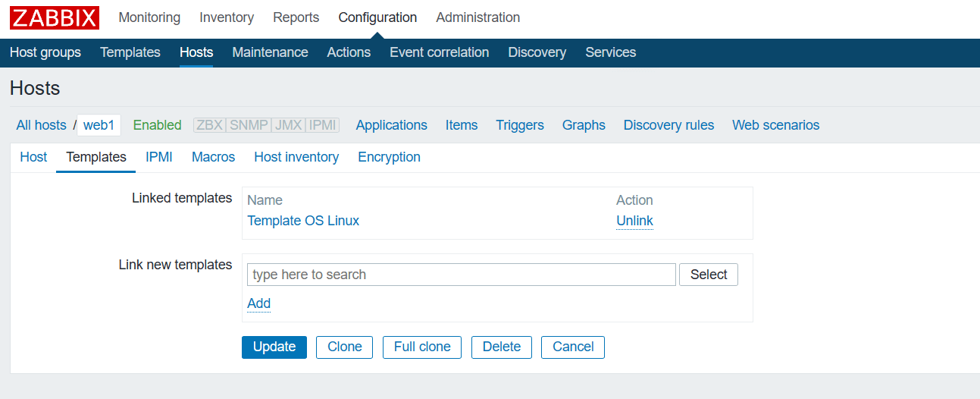
Task: Go to Host groups submenu
Action: [x=45, y=52]
